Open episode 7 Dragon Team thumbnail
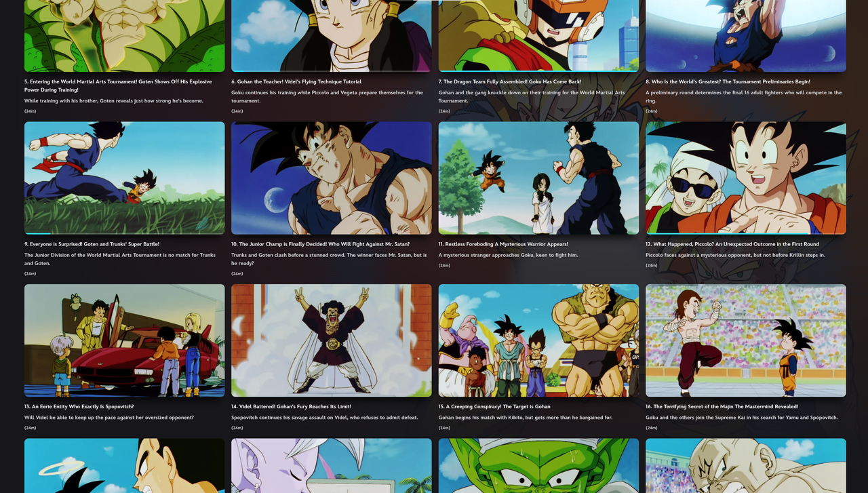Image resolution: width=868 pixels, height=493 pixels. coord(538,35)
